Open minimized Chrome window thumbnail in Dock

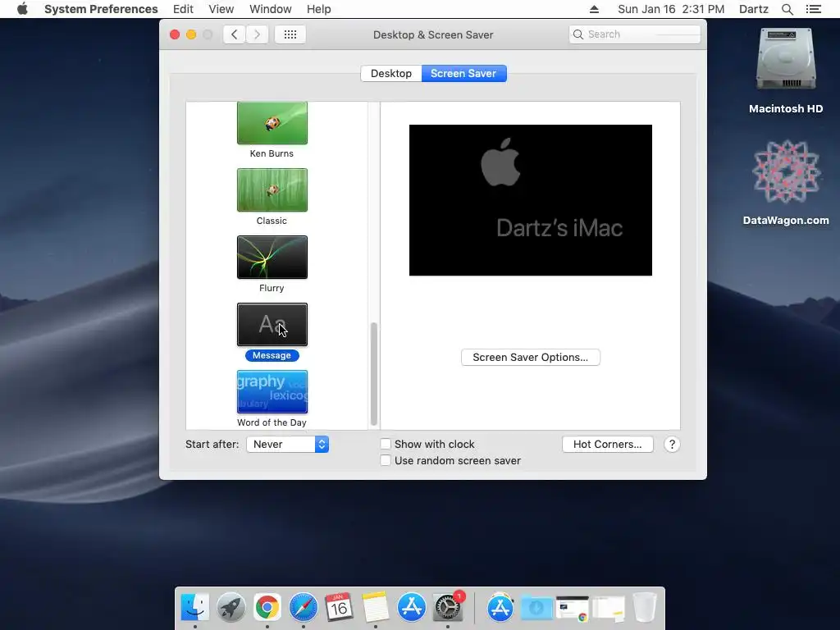click(572, 609)
